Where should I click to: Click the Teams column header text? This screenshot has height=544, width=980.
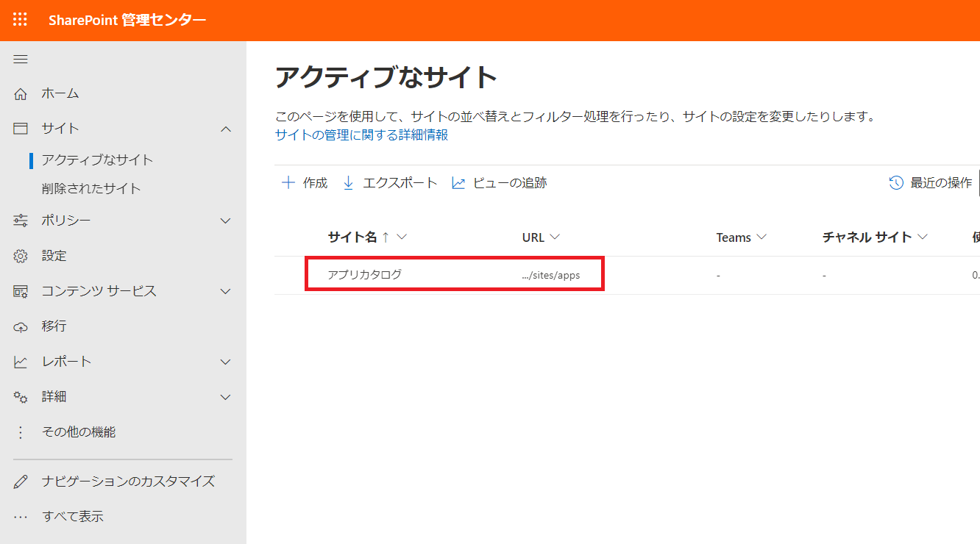[x=734, y=237]
